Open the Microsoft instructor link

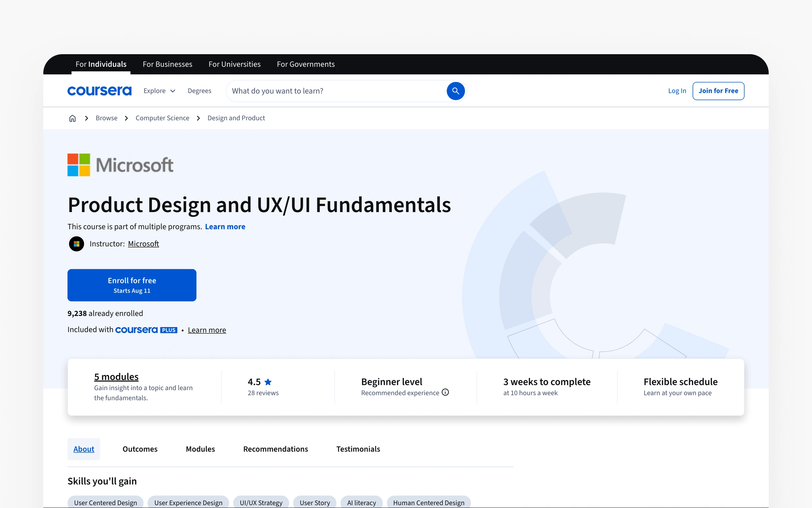coord(143,244)
